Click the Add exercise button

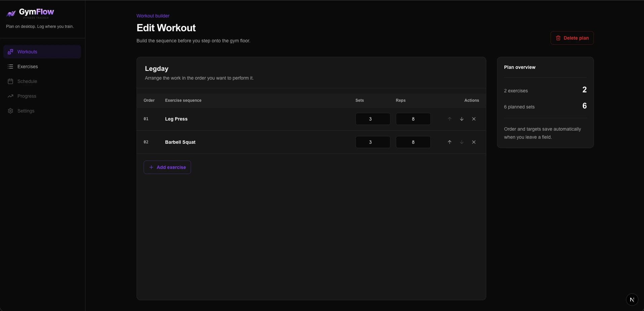[167, 167]
